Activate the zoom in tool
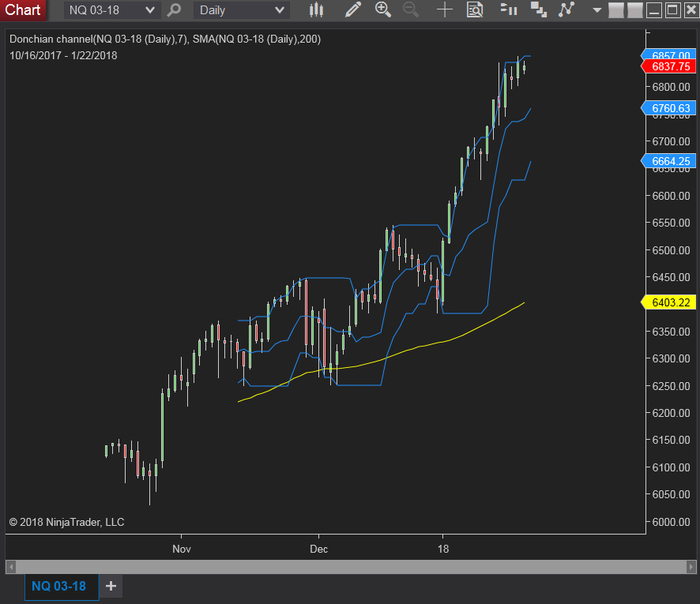700x604 pixels. 383,9
